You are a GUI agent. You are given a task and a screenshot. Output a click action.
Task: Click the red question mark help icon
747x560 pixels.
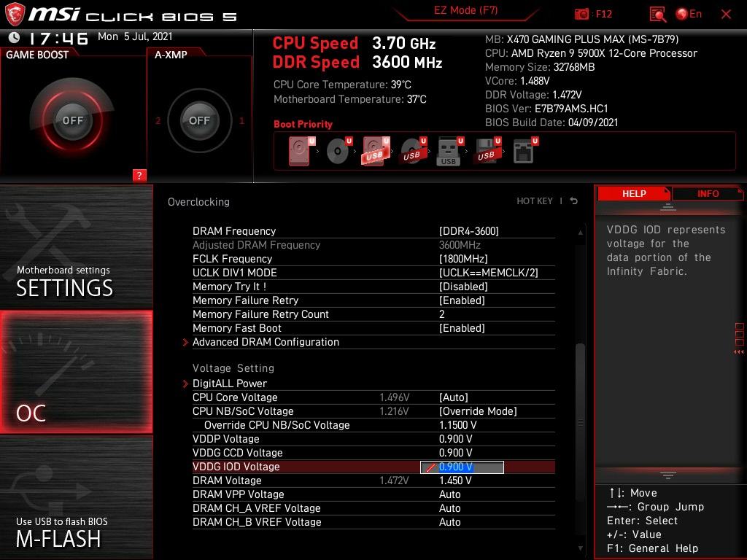pyautogui.click(x=139, y=175)
